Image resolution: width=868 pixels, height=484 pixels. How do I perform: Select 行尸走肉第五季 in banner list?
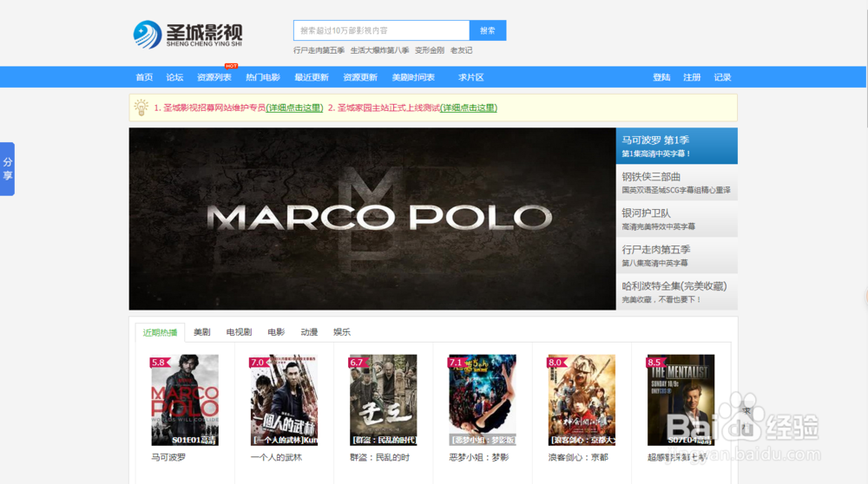[677, 256]
